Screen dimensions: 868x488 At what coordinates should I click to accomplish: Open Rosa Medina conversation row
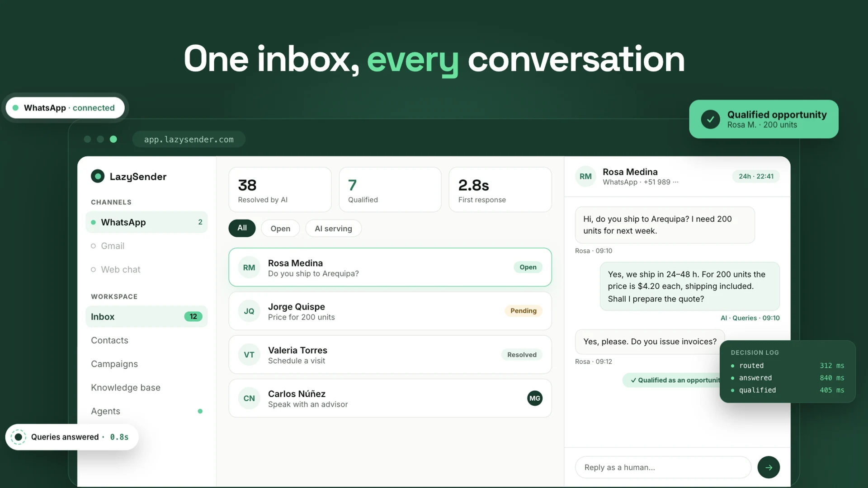click(x=390, y=267)
